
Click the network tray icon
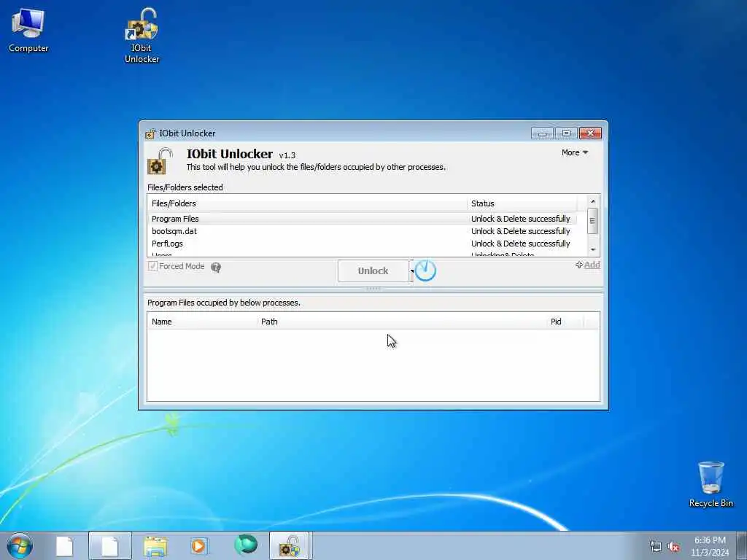[656, 547]
